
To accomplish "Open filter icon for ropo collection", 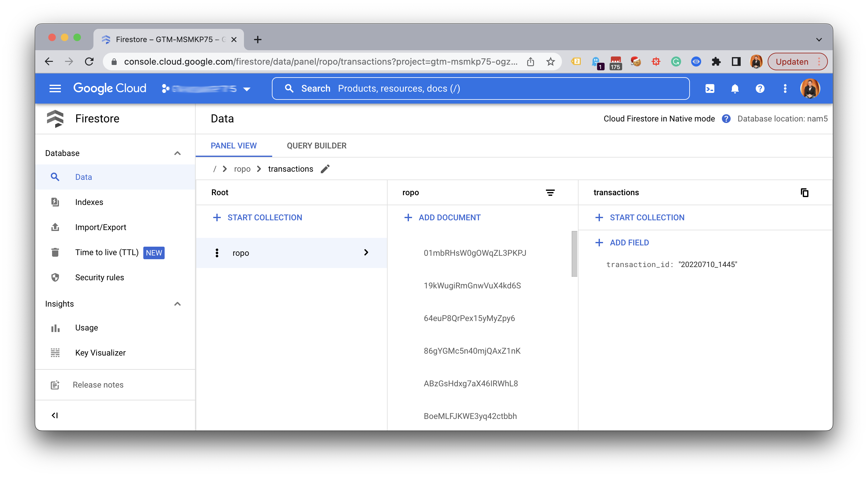I will pos(550,192).
